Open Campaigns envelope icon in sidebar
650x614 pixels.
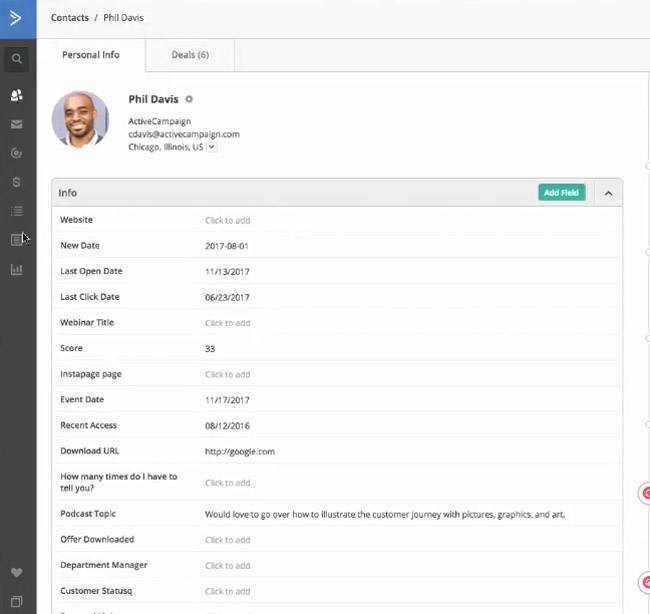(16, 124)
